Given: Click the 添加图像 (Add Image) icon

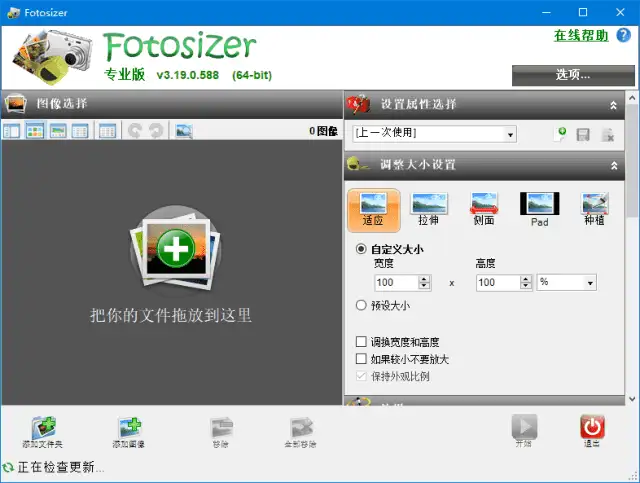Looking at the screenshot, I should click(130, 428).
